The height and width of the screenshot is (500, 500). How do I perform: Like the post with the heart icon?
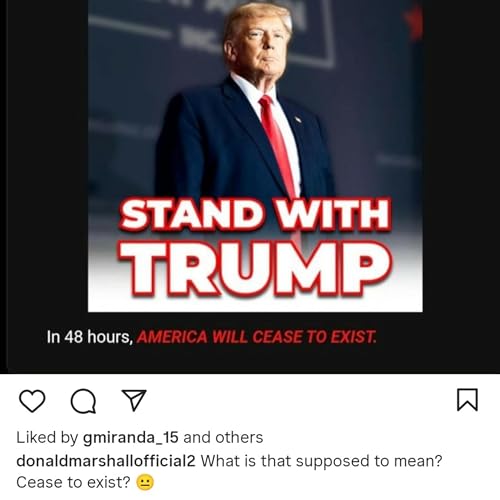click(x=32, y=401)
